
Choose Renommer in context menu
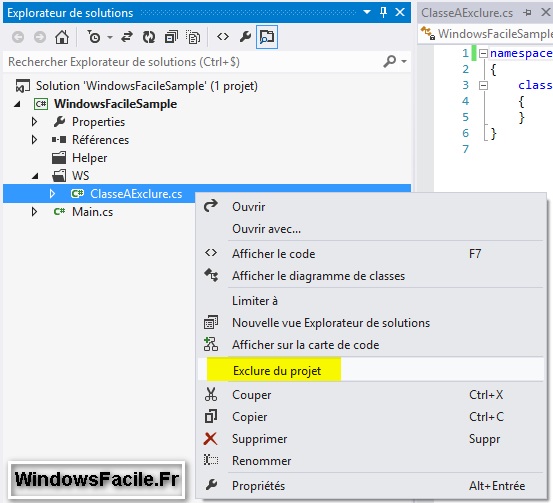[370, 461]
